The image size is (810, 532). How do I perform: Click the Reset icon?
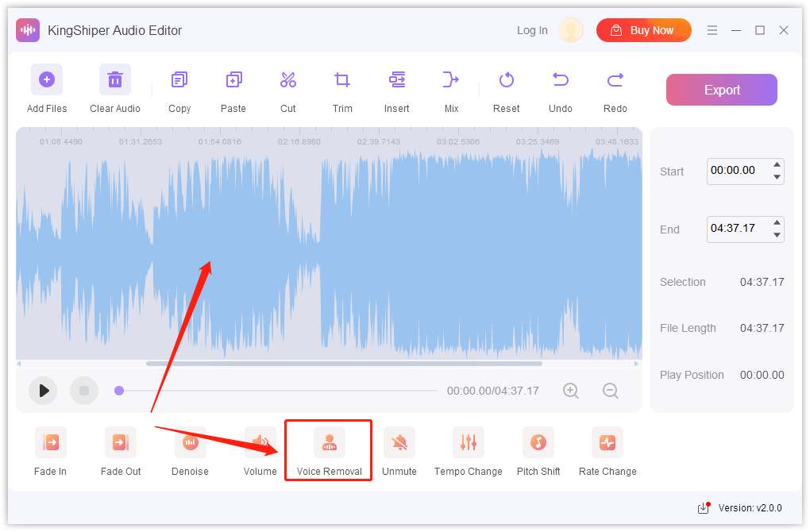507,79
